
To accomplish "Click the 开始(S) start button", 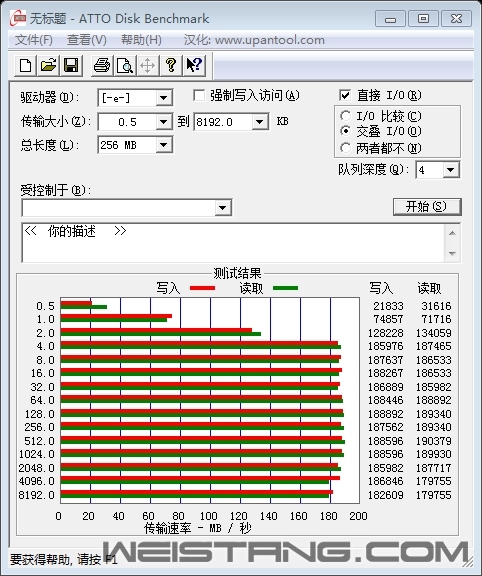I will 427,207.
